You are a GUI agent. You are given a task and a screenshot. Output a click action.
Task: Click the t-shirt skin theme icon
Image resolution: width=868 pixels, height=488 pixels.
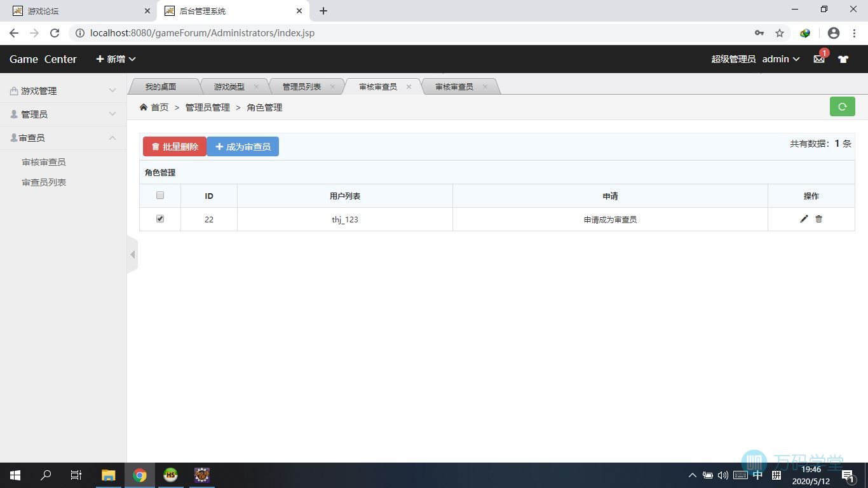point(843,59)
